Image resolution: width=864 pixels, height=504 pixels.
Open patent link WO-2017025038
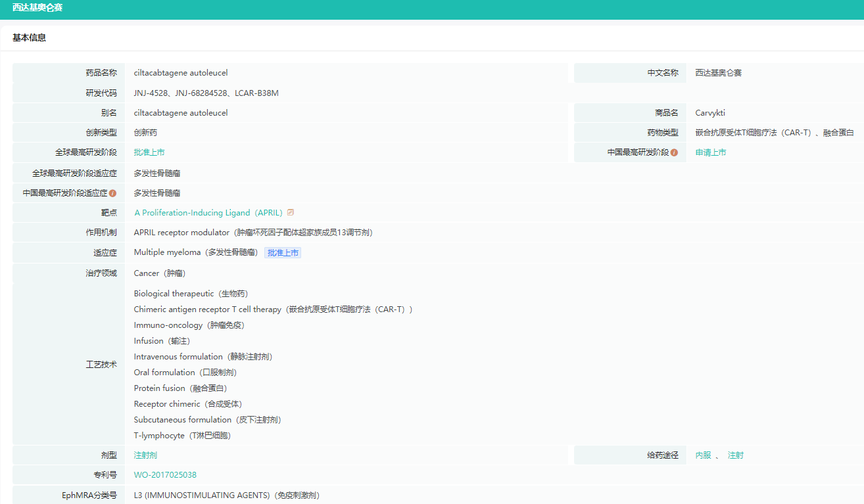pos(165,475)
